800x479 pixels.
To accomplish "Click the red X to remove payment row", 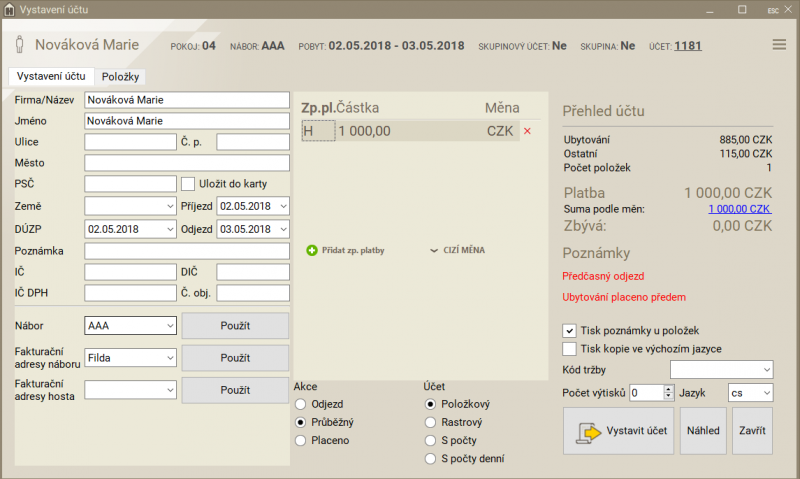I will tap(527, 131).
